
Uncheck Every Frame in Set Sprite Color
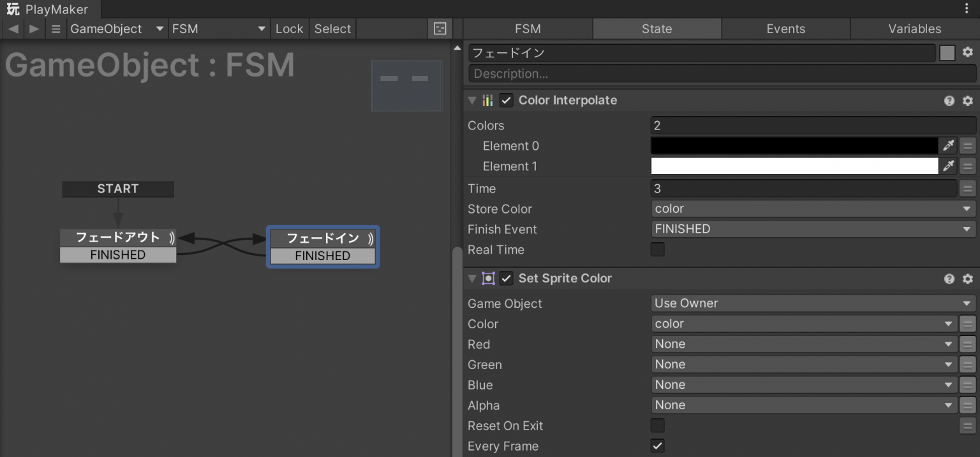657,446
